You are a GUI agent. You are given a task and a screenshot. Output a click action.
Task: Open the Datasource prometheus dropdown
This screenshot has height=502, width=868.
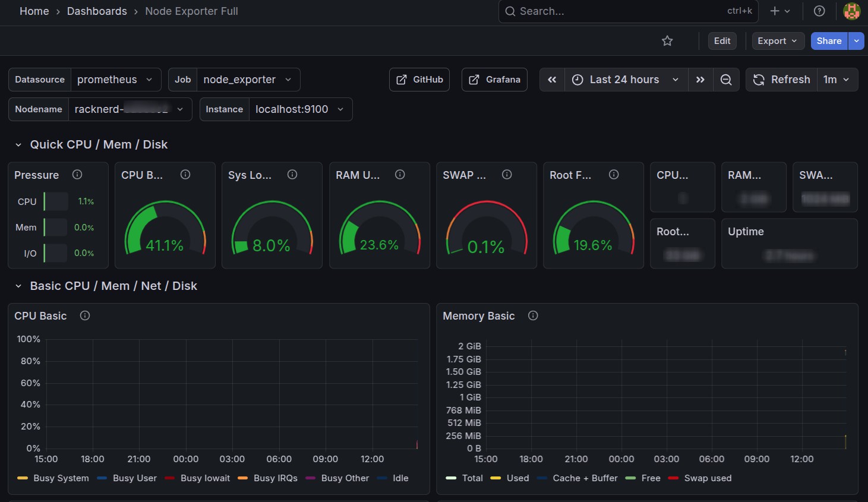click(x=115, y=80)
